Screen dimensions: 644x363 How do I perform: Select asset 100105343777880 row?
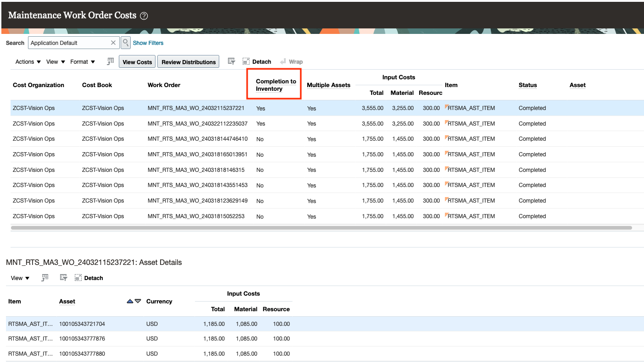click(x=325, y=354)
